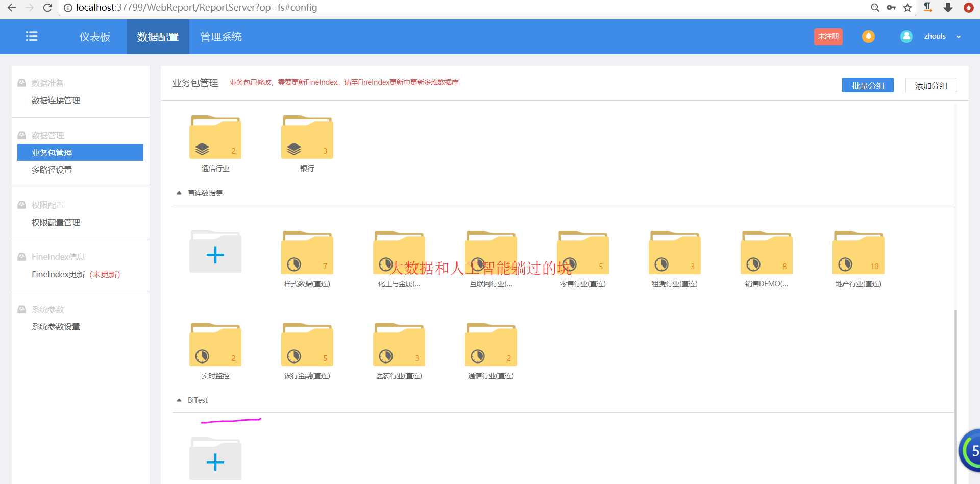Click the FineIndex信息 section icon
The width and height of the screenshot is (980, 484).
click(x=21, y=257)
